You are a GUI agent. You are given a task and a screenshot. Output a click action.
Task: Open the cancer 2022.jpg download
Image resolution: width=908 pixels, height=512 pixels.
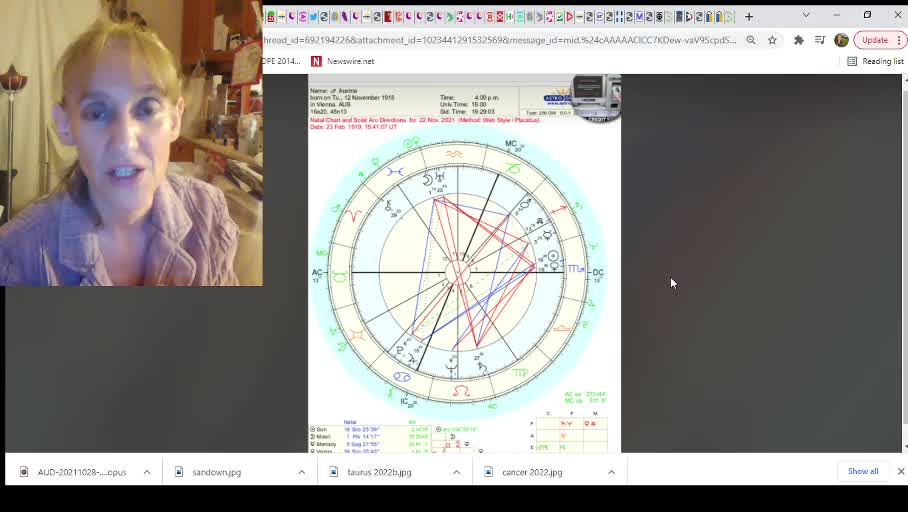pyautogui.click(x=532, y=472)
